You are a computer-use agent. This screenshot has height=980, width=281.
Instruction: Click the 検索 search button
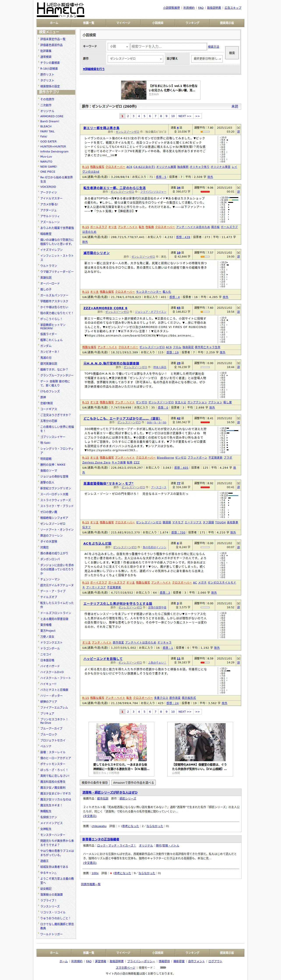pyautogui.click(x=232, y=53)
